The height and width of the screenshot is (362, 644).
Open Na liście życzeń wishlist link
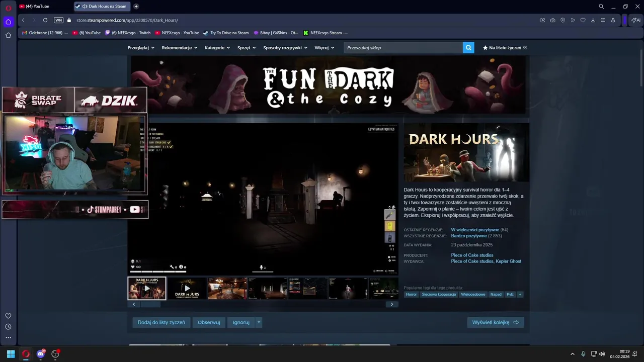(x=505, y=48)
